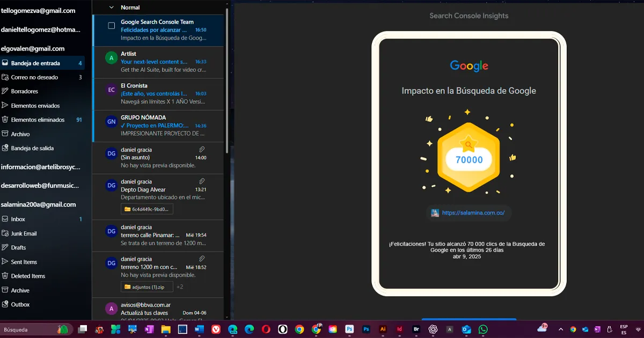644x338 pixels.
Task: Open Elementos eliminados trash folder
Action: 38,120
